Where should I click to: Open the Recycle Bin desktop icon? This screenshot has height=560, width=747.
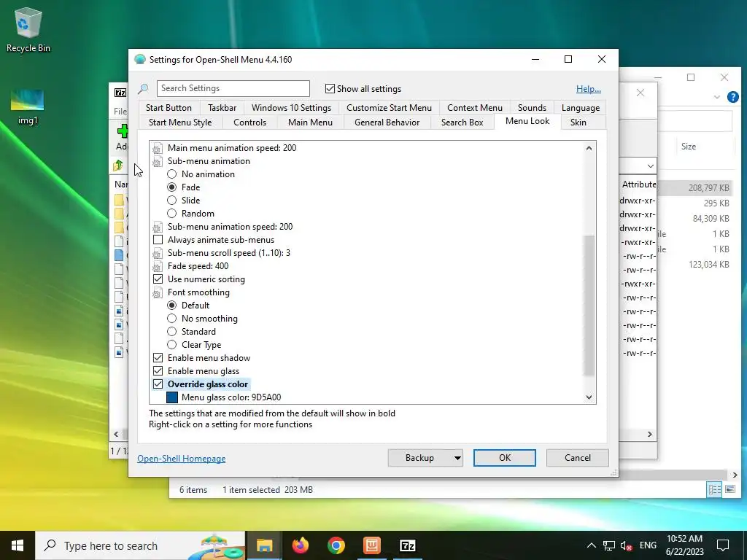point(28,29)
